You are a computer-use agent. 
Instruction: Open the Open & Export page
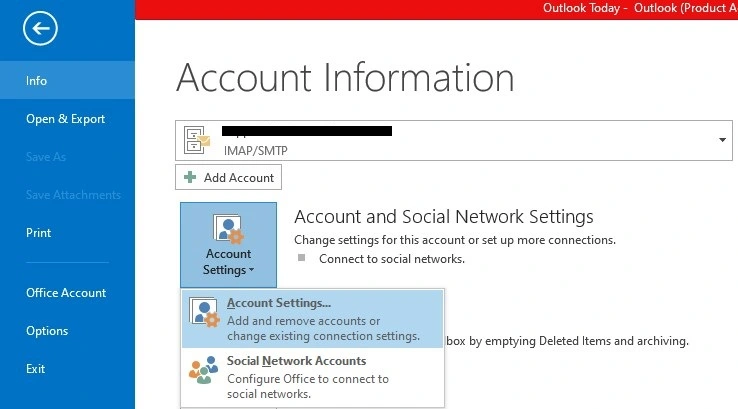pyautogui.click(x=66, y=119)
